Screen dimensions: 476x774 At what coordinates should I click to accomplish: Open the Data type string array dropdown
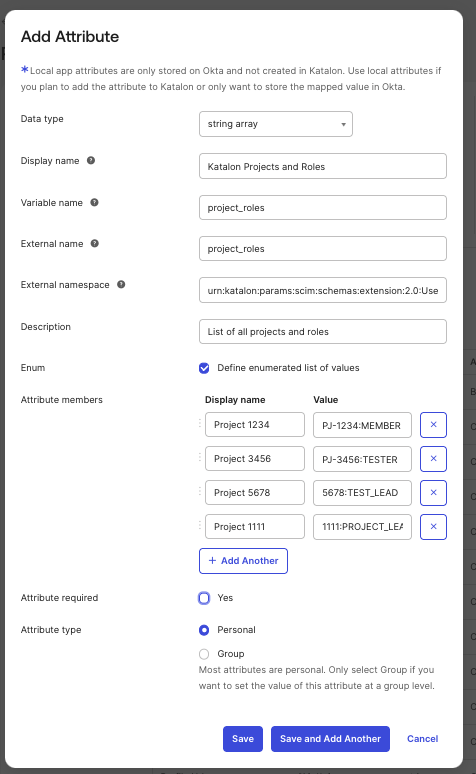[276, 124]
